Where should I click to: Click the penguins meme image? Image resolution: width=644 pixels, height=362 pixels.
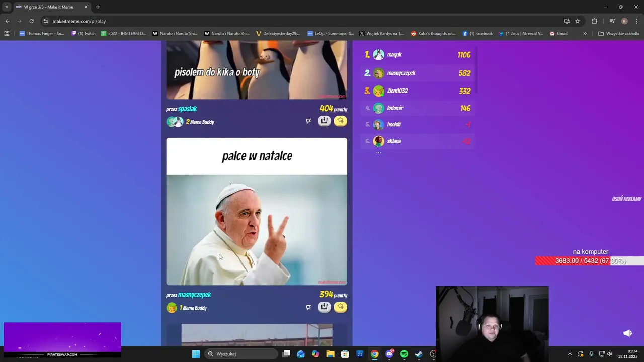257,70
